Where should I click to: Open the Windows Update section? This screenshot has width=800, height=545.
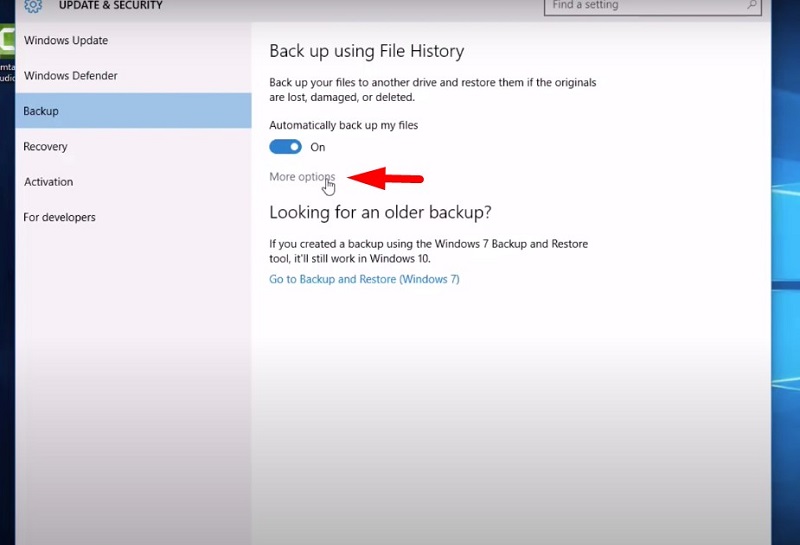66,41
